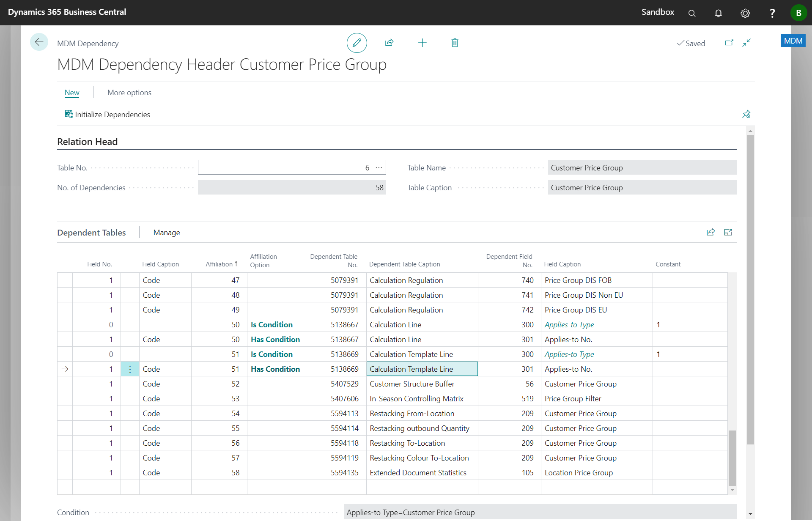Click the Dependent Field No. column header

509,260
